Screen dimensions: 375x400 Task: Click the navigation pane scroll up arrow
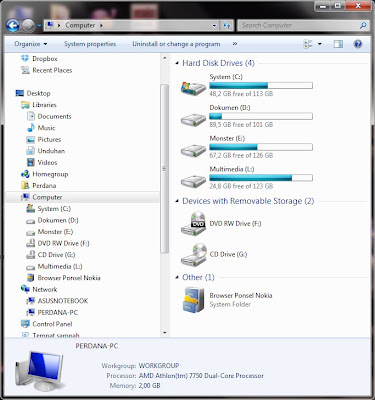point(164,58)
